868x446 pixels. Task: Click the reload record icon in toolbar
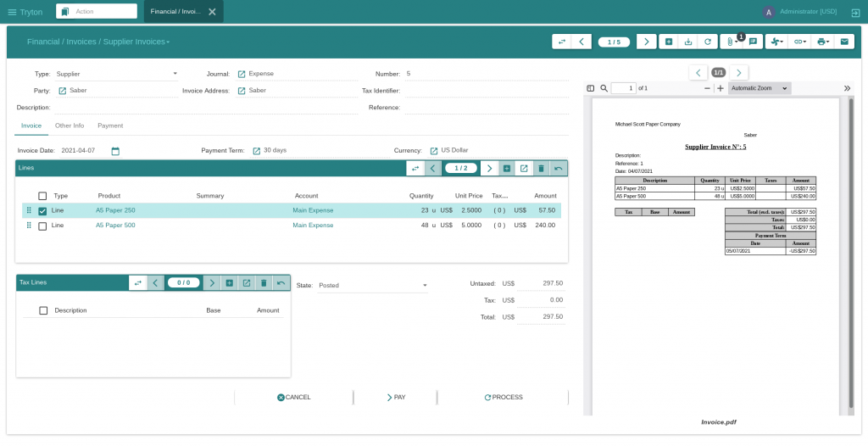coord(708,42)
